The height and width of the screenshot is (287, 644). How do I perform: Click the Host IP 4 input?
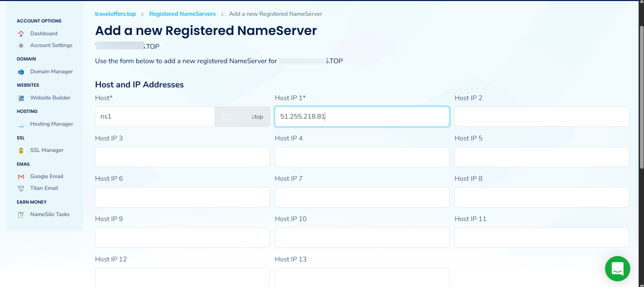tap(362, 157)
